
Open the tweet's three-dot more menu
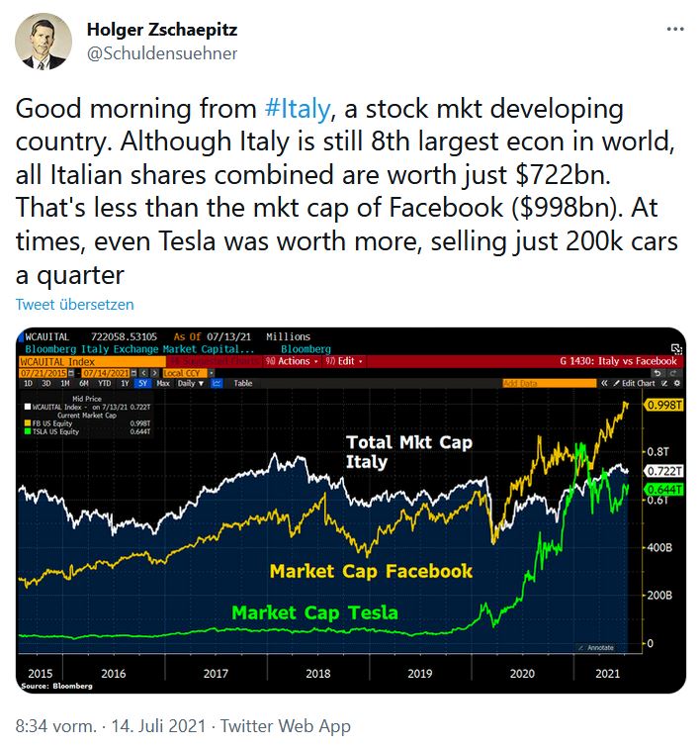(675, 29)
